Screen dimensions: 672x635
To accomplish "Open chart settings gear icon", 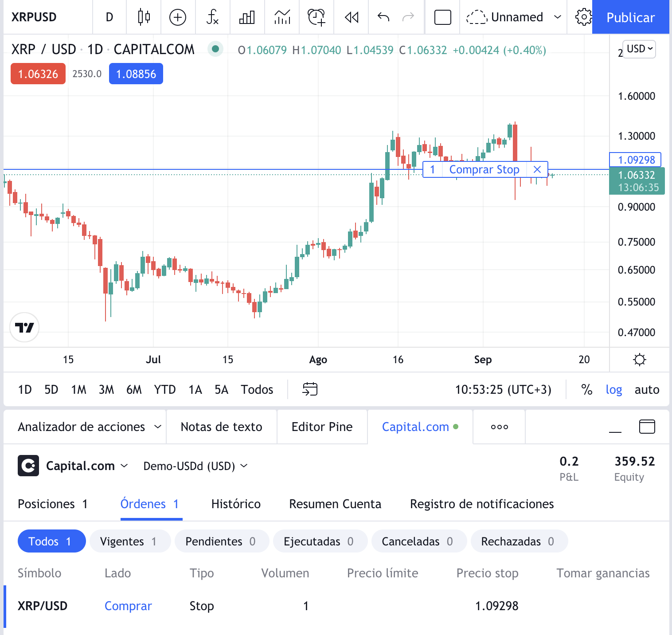I will click(x=583, y=17).
